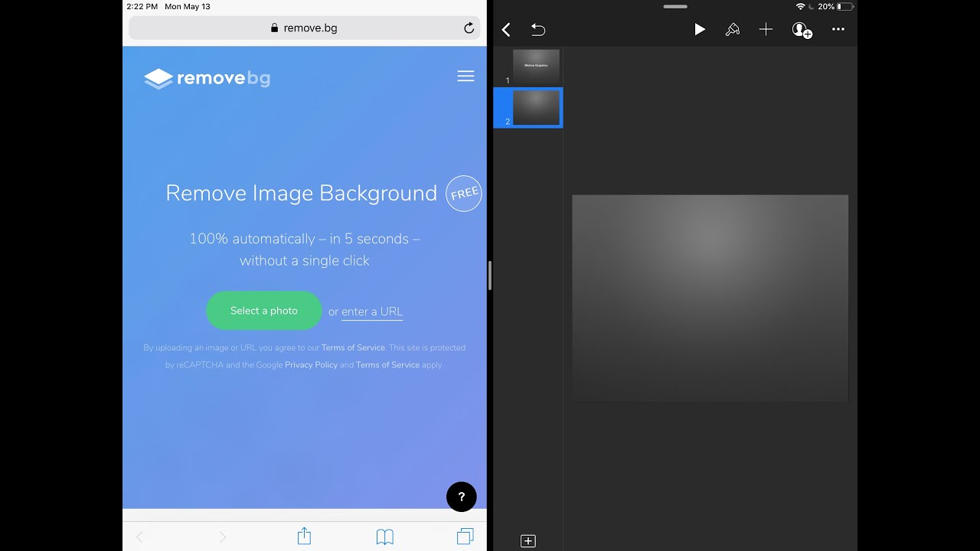Viewport: 980px width, 551px height.
Task: Tap the split view divider handle
Action: click(490, 275)
